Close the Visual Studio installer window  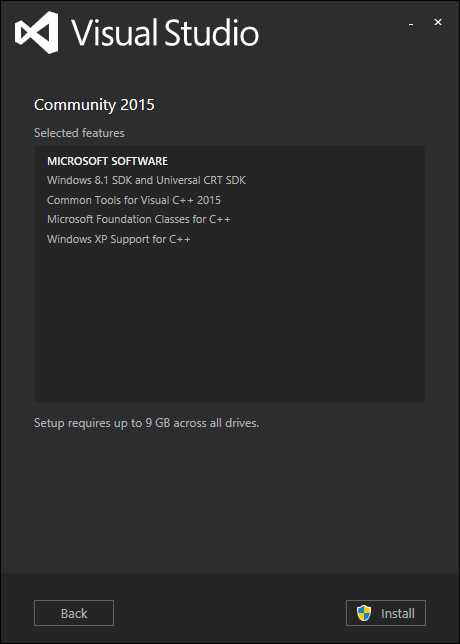point(438,22)
